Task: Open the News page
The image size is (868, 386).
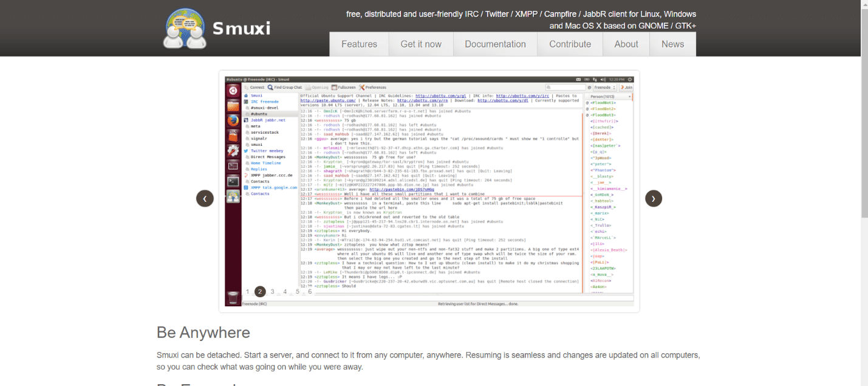Action: (x=672, y=44)
